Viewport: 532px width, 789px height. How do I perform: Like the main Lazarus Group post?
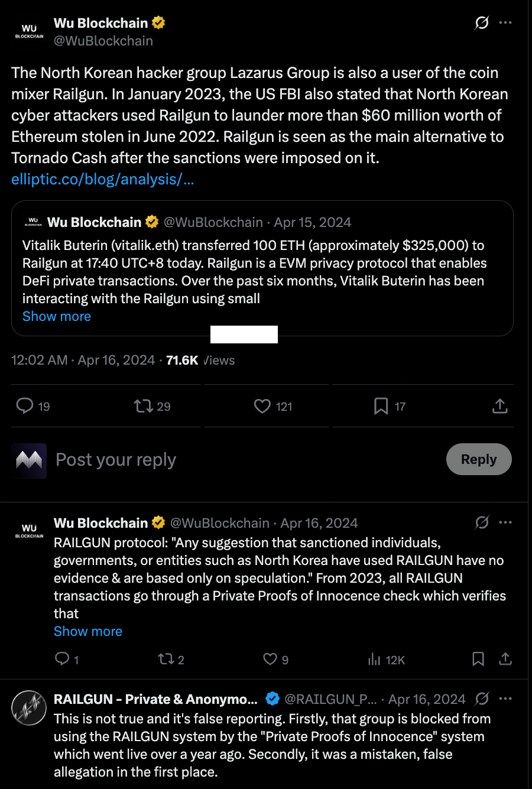(x=262, y=406)
